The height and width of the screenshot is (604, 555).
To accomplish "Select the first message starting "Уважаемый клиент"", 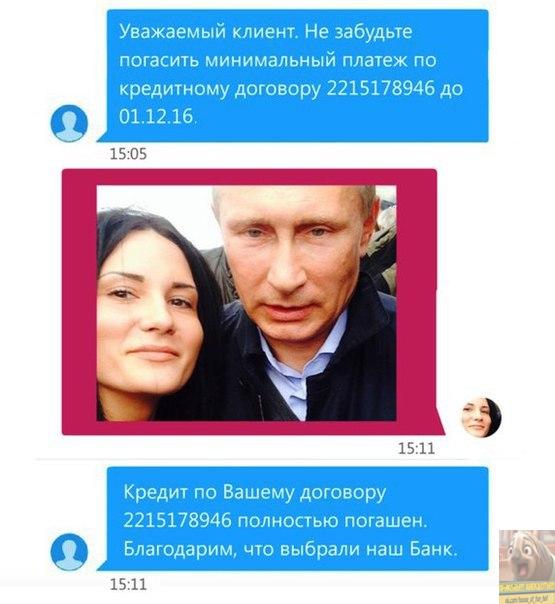I will (x=297, y=76).
